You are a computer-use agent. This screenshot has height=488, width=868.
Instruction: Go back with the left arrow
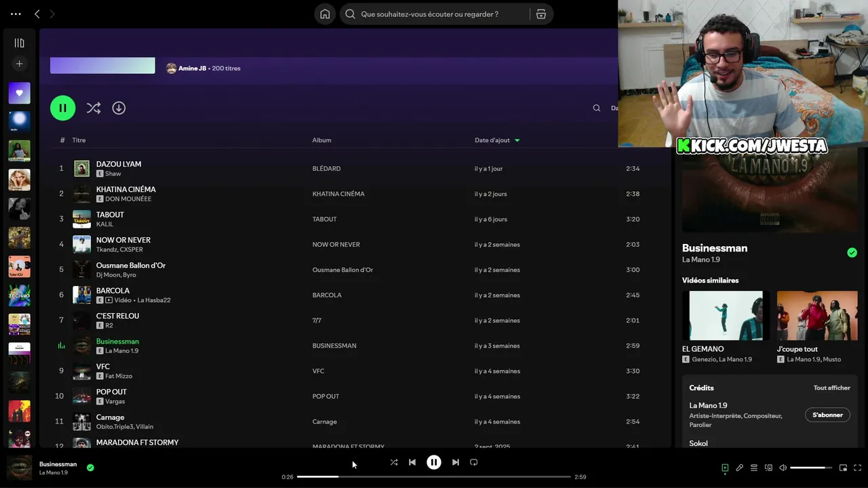click(37, 14)
